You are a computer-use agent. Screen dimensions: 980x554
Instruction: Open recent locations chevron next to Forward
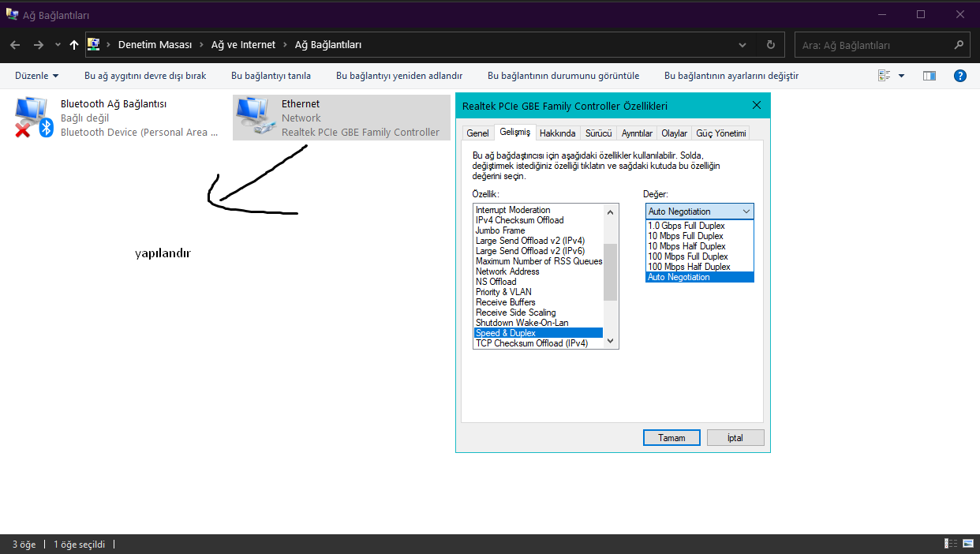click(58, 45)
